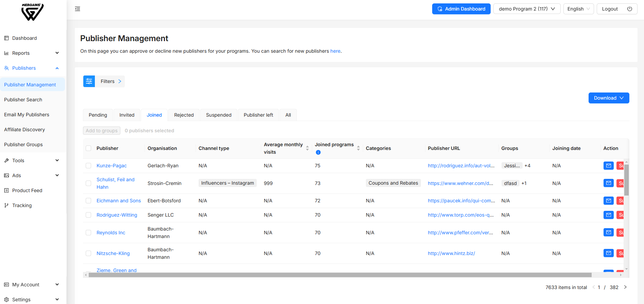644x304 pixels.
Task: Click the Webgains logo
Action: (32, 12)
